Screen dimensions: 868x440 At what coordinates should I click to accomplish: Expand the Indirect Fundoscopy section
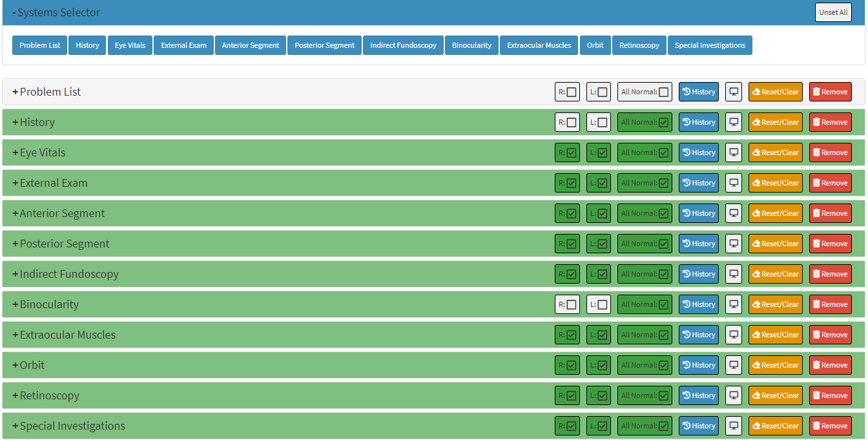(65, 274)
